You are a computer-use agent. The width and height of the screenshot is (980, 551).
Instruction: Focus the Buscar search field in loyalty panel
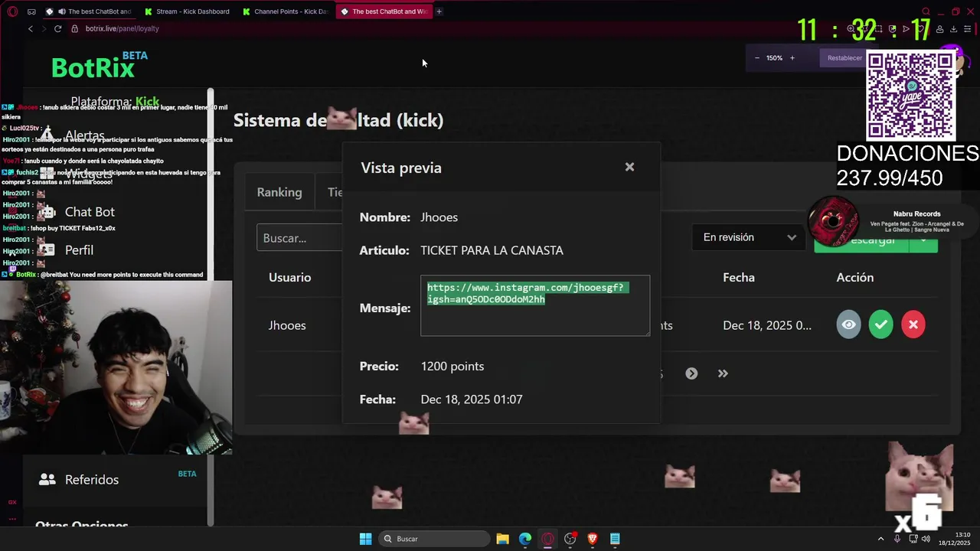(299, 238)
